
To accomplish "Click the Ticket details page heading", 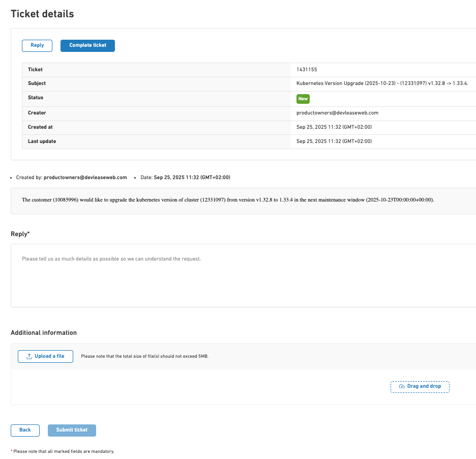I will point(42,14).
